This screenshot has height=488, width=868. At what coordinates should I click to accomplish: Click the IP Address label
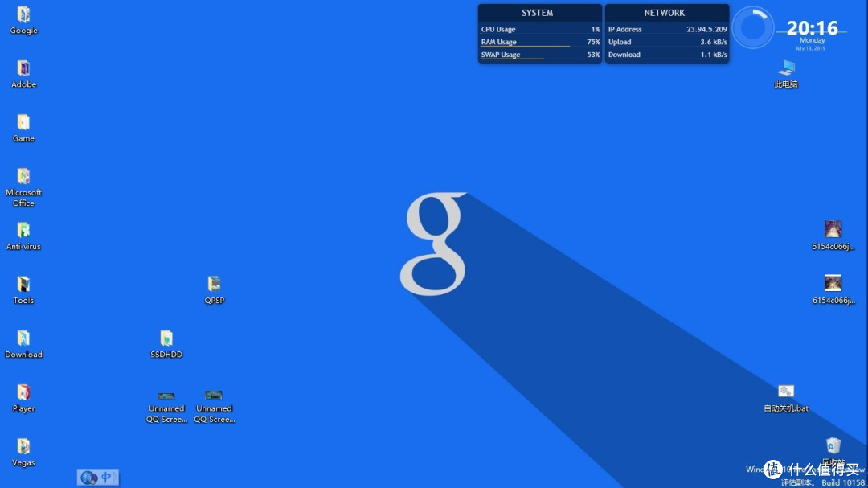(625, 30)
